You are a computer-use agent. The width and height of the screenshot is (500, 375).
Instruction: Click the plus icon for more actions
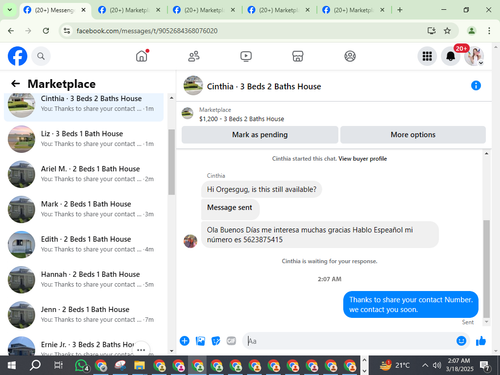(184, 341)
